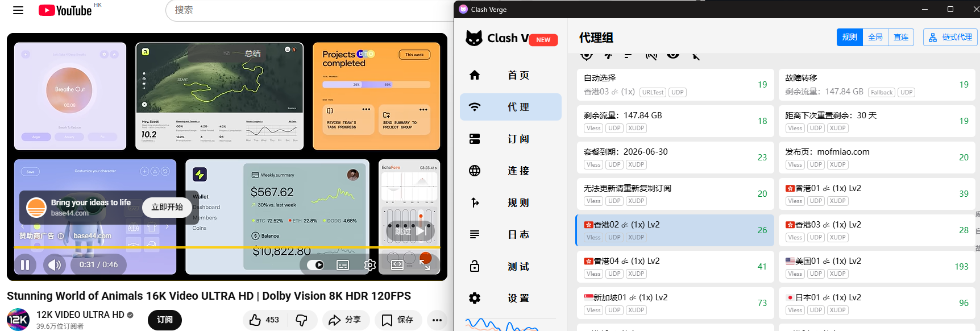Open the test (测试) lock icon
Screen dimensions: 980x331
475,266
